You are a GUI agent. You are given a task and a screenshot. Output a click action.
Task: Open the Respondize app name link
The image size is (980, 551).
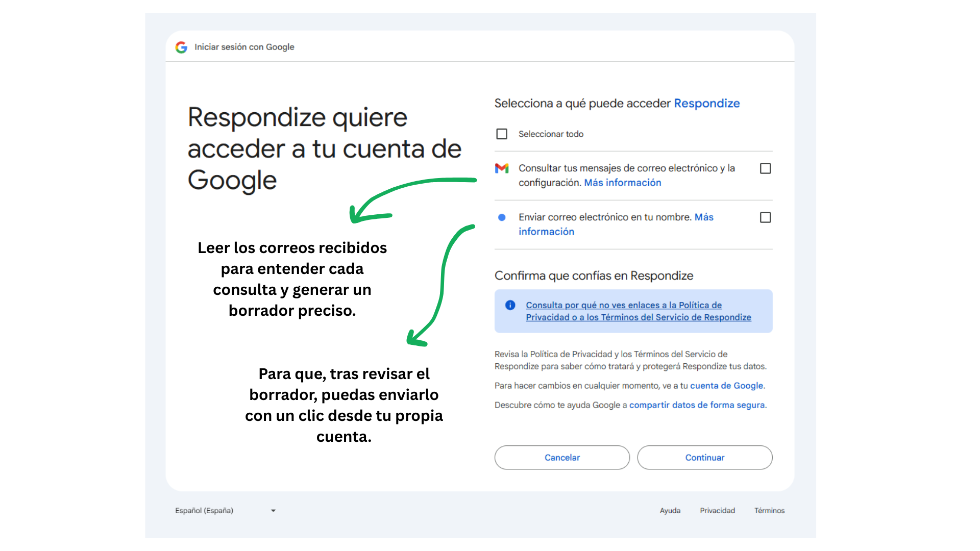706,104
